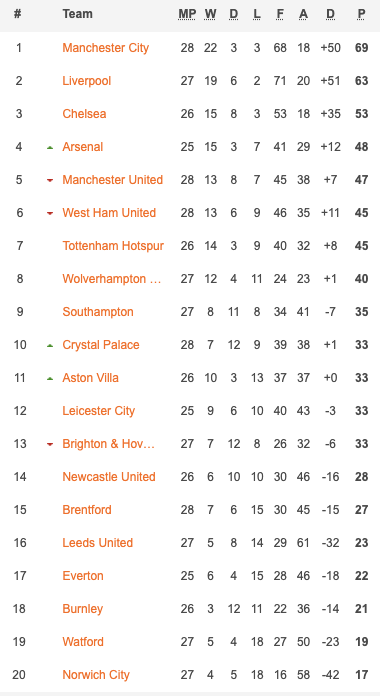Select the Chelsea team link
The height and width of the screenshot is (696, 380).
click(x=84, y=114)
